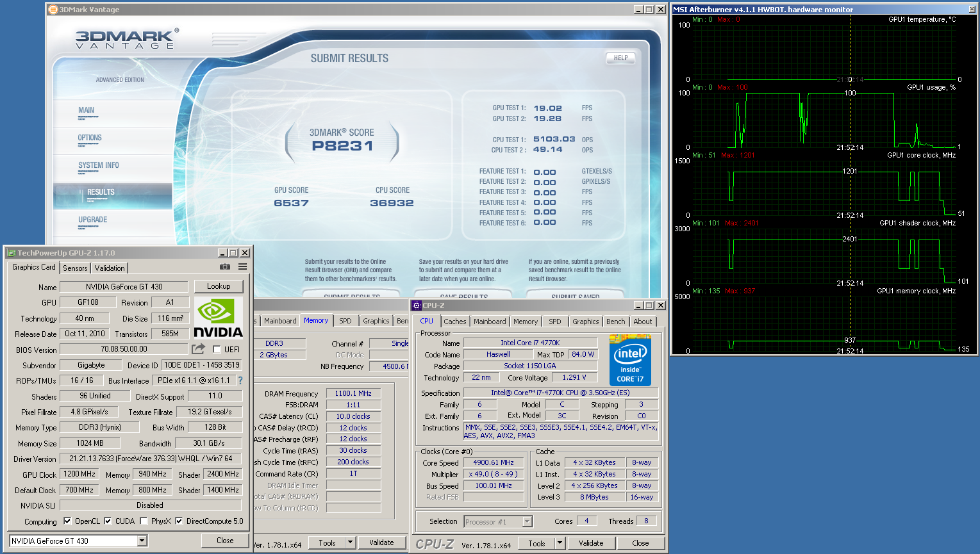This screenshot has width=980, height=554.
Task: Click the GPU1 usage graph in Afterburner
Action: click(824, 120)
